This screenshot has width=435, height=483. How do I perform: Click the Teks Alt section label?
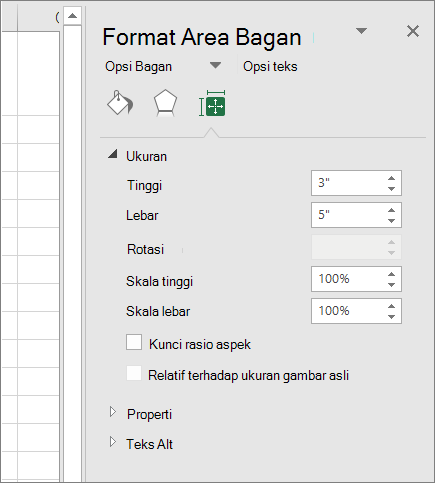[x=149, y=444]
